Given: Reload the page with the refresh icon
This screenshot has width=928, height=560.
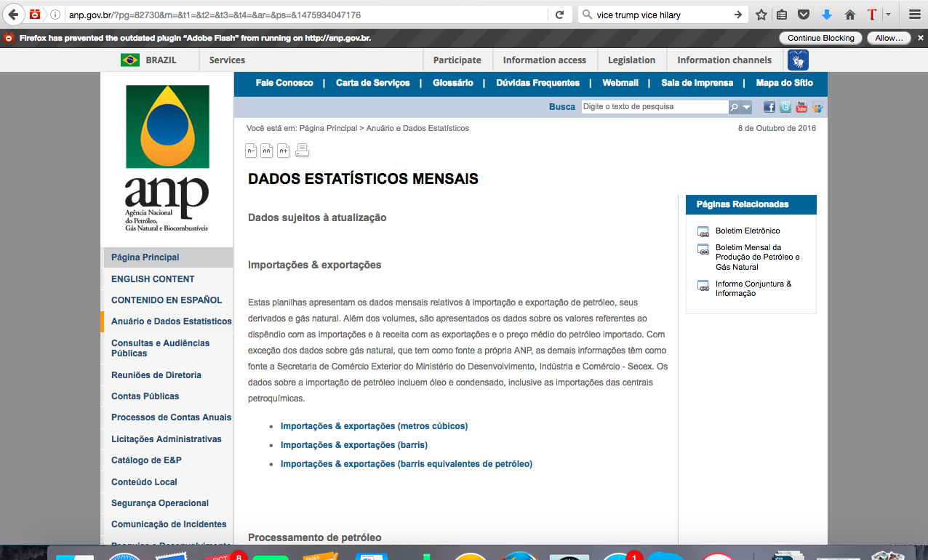Looking at the screenshot, I should pyautogui.click(x=559, y=15).
